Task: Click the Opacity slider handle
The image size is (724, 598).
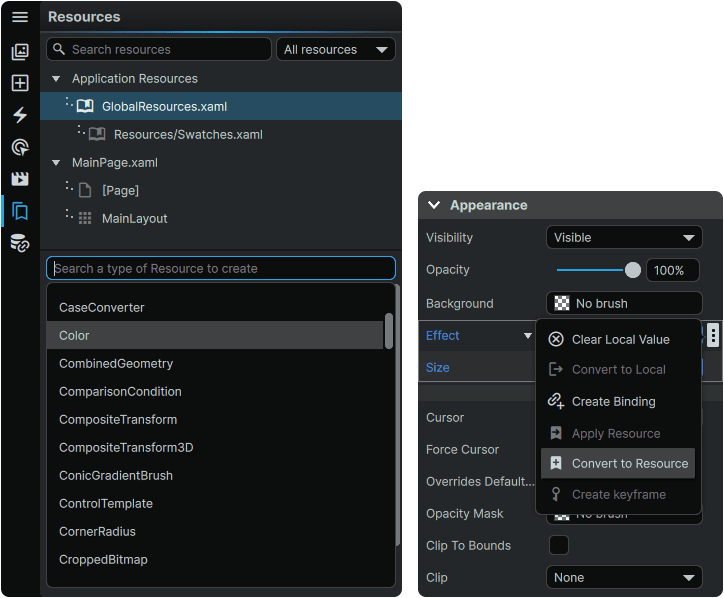Action: click(633, 270)
